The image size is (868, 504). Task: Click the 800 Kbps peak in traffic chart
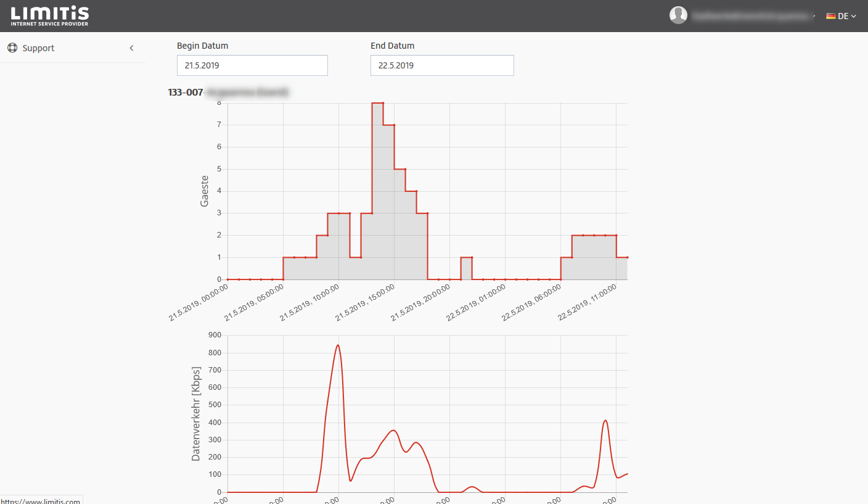click(338, 345)
